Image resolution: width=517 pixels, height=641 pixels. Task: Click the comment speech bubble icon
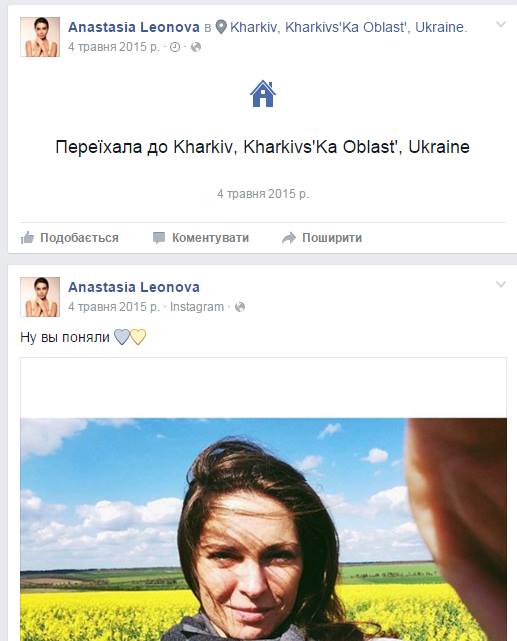[x=159, y=238]
